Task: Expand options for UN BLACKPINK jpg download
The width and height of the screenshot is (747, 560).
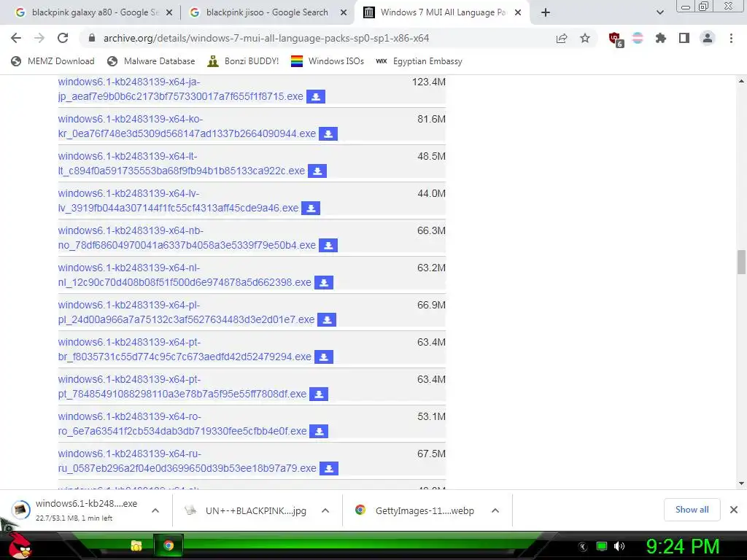Action: pyautogui.click(x=325, y=510)
